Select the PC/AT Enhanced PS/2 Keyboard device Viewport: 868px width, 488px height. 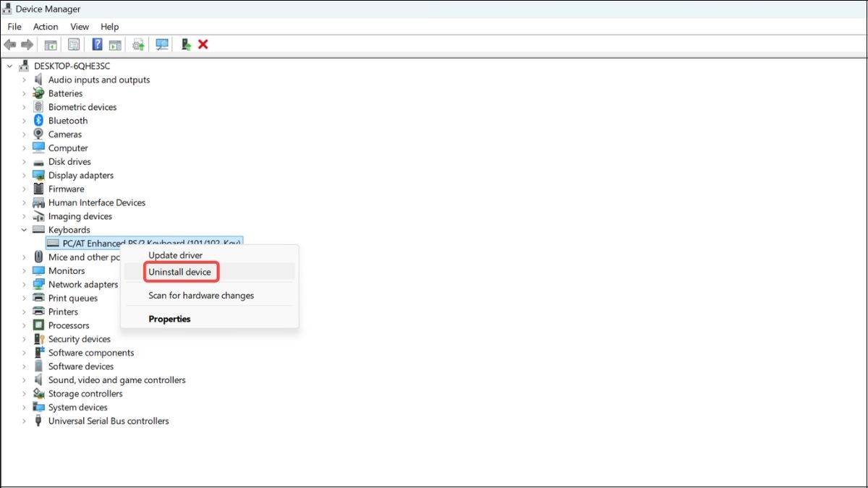tap(145, 244)
